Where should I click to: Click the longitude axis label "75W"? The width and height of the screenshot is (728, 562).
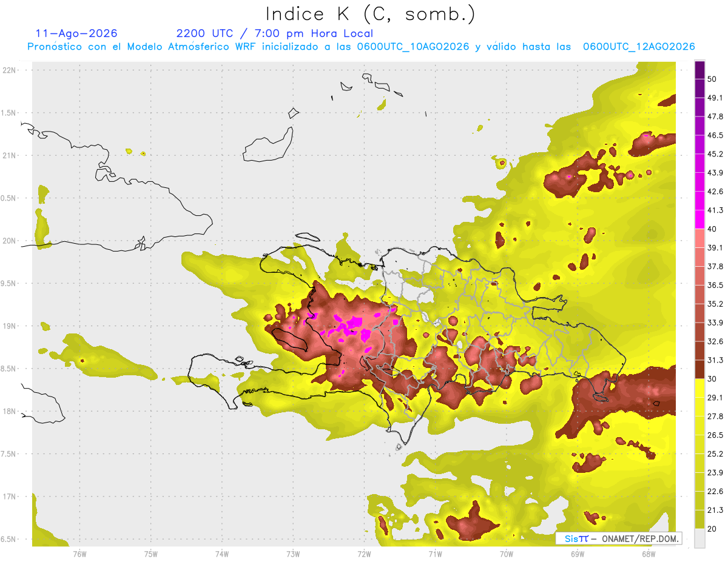(150, 554)
